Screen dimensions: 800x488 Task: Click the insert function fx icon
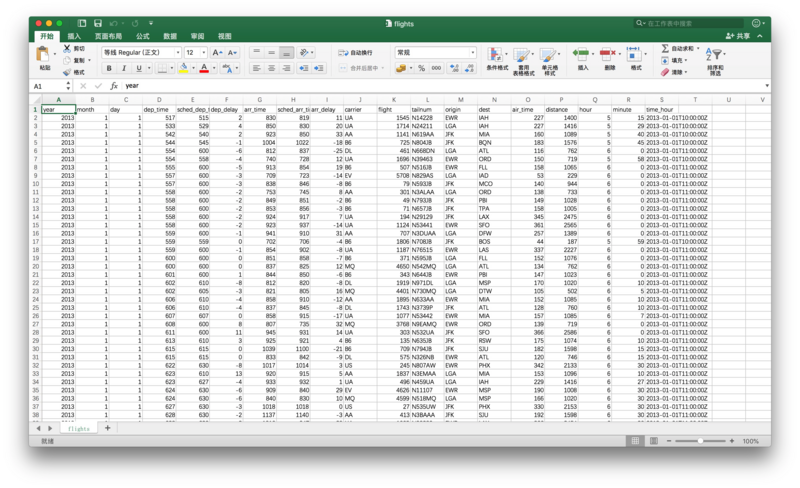(114, 86)
